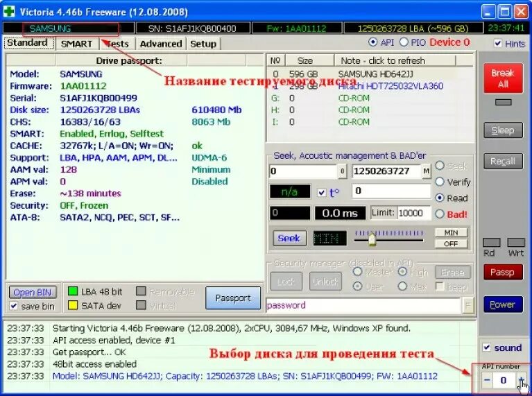Select the PIO access mode

pyautogui.click(x=404, y=42)
